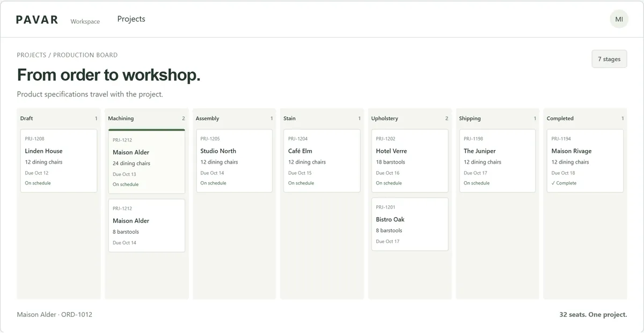Open the Linden House card

(58, 161)
